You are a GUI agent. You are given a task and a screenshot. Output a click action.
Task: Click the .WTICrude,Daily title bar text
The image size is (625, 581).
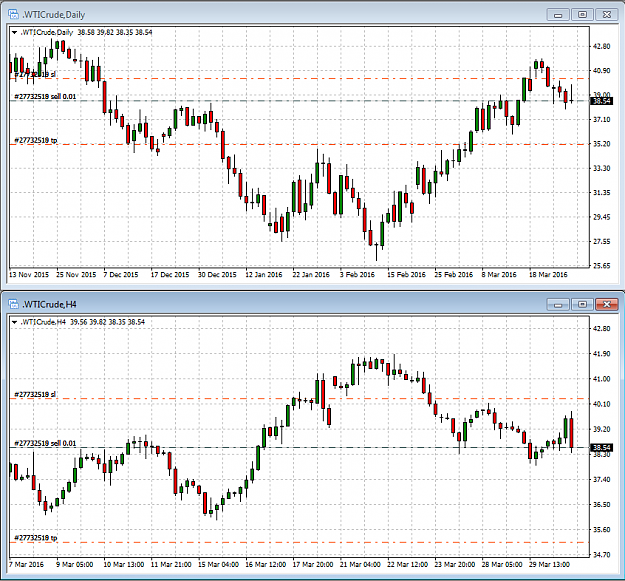pyautogui.click(x=53, y=15)
